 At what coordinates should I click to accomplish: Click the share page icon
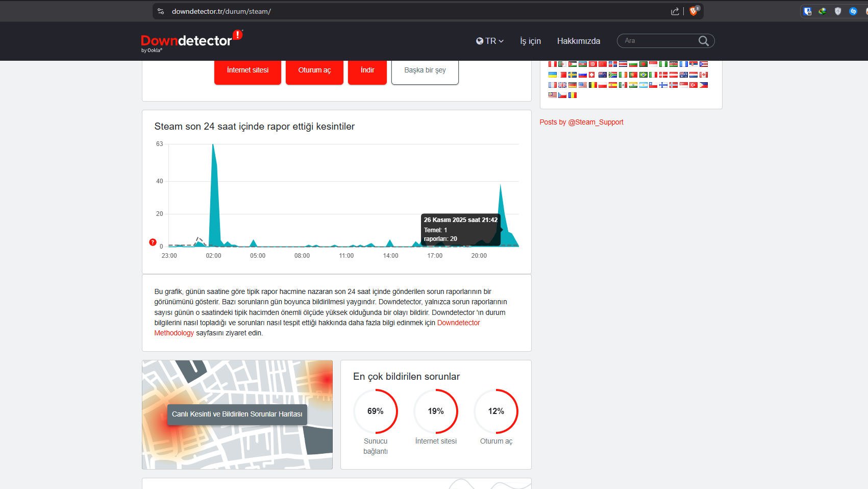coord(675,11)
